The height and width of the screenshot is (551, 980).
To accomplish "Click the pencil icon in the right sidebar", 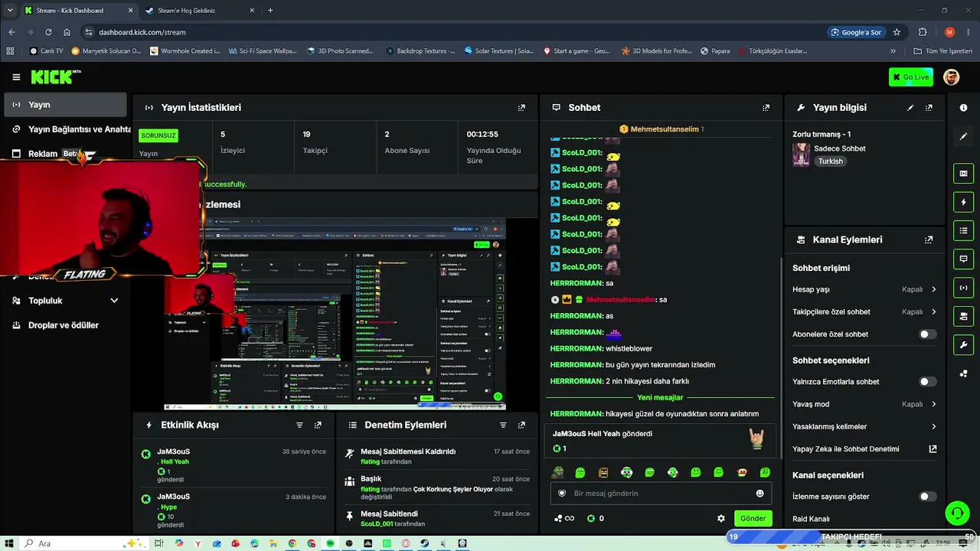I will click(x=963, y=136).
